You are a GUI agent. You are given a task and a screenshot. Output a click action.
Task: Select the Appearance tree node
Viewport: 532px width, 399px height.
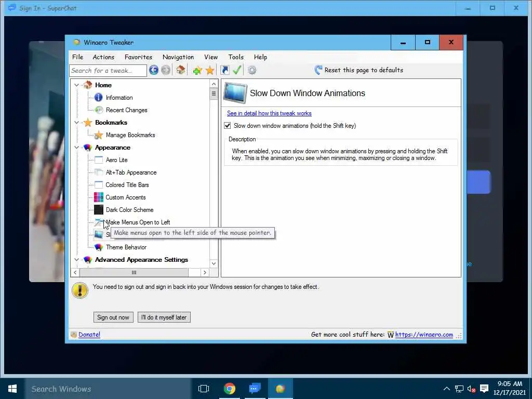click(x=113, y=148)
